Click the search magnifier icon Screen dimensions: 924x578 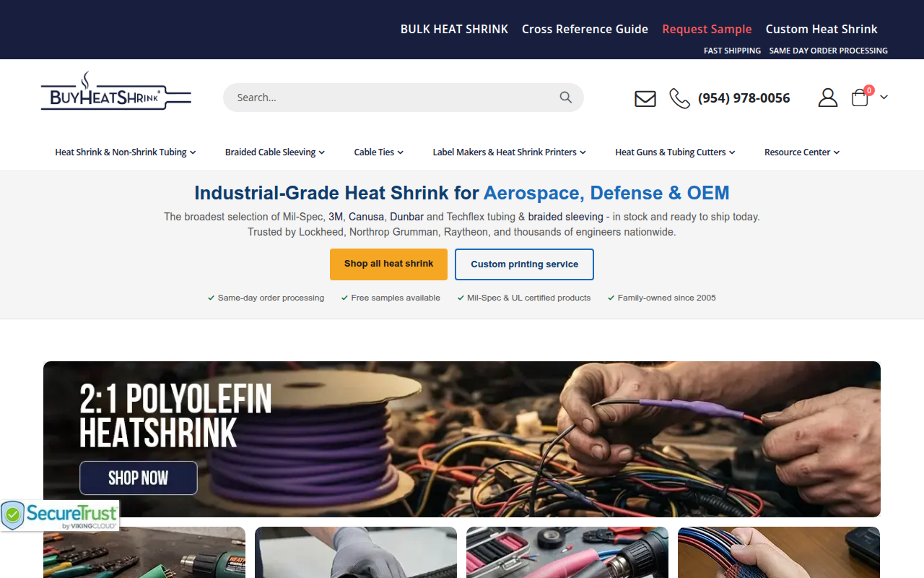click(x=566, y=98)
